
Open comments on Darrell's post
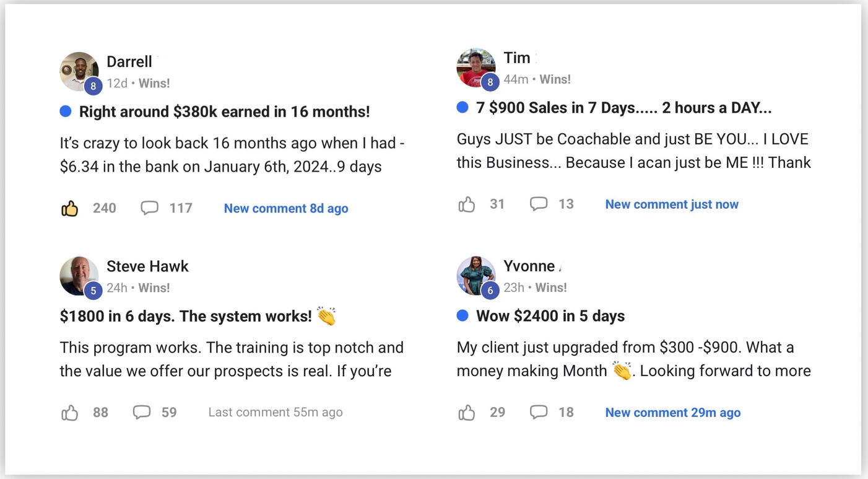pos(149,208)
